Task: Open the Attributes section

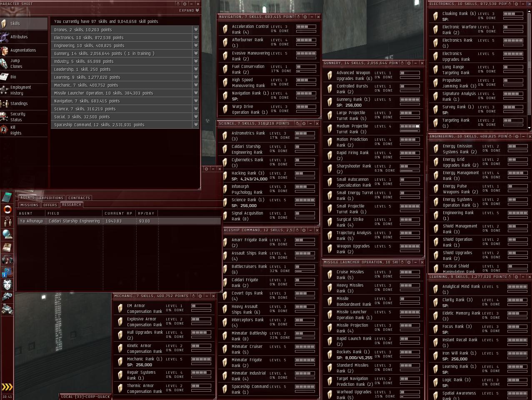Action: click(x=24, y=37)
